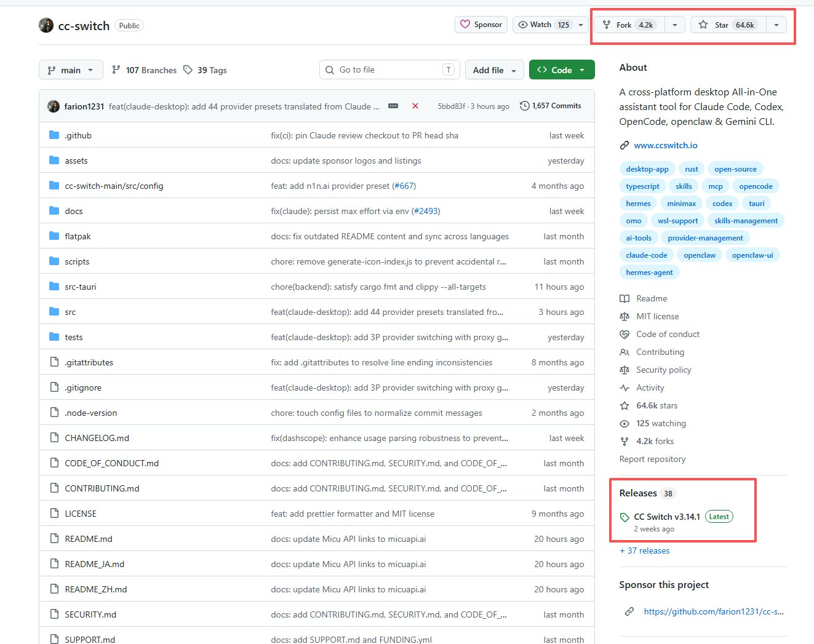Screen dimensions: 814x644
Task: Open the Star lists dropdown arrow
Action: 776,25
